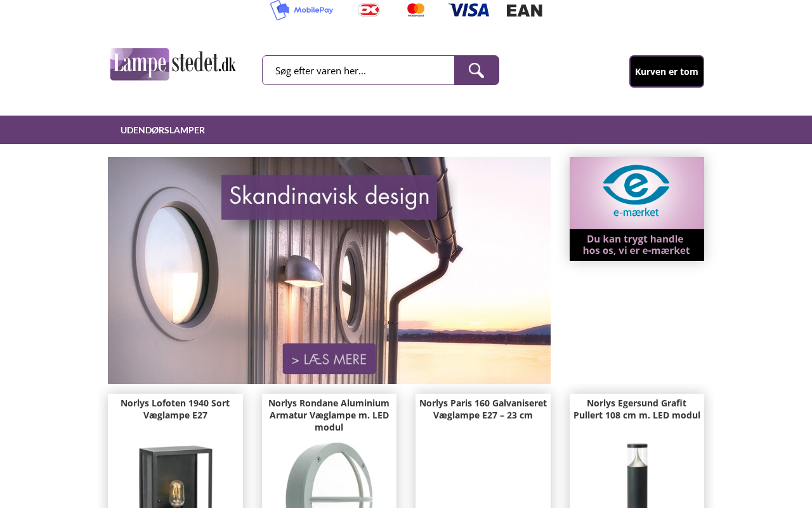Click the Egersund bollard lamp thumbnail
Viewport: 812px width, 508px height.
(x=637, y=476)
